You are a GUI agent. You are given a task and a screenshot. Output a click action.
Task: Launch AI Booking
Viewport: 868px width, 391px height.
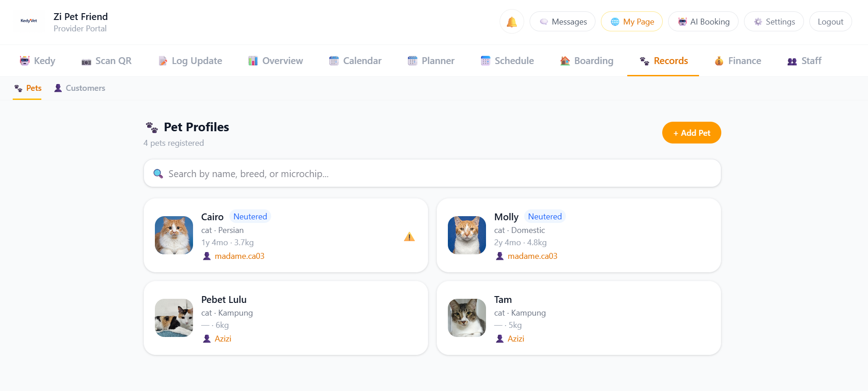pyautogui.click(x=703, y=21)
